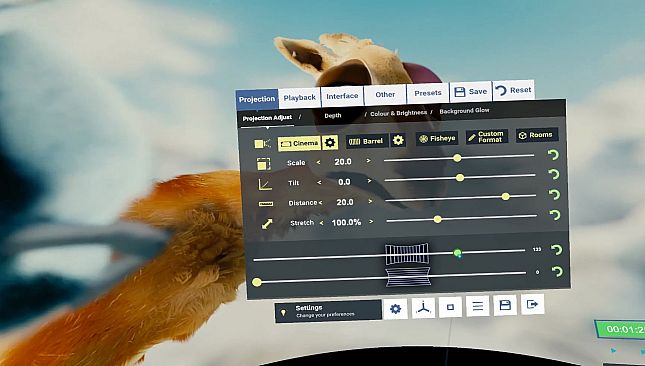Image resolution: width=645 pixels, height=366 pixels.
Task: Reset the upper curvature value 133
Action: (557, 250)
